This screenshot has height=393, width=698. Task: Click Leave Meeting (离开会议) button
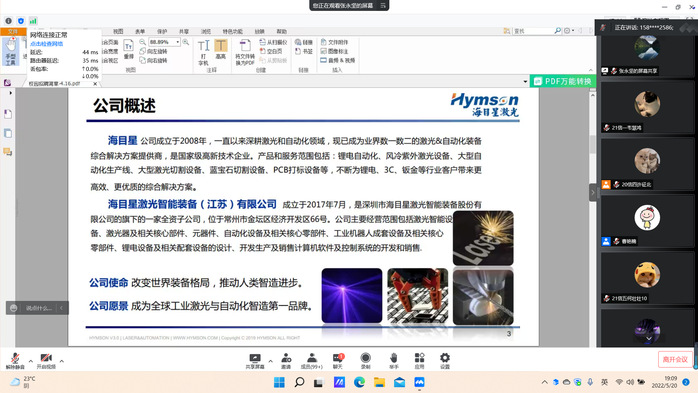[x=675, y=359]
